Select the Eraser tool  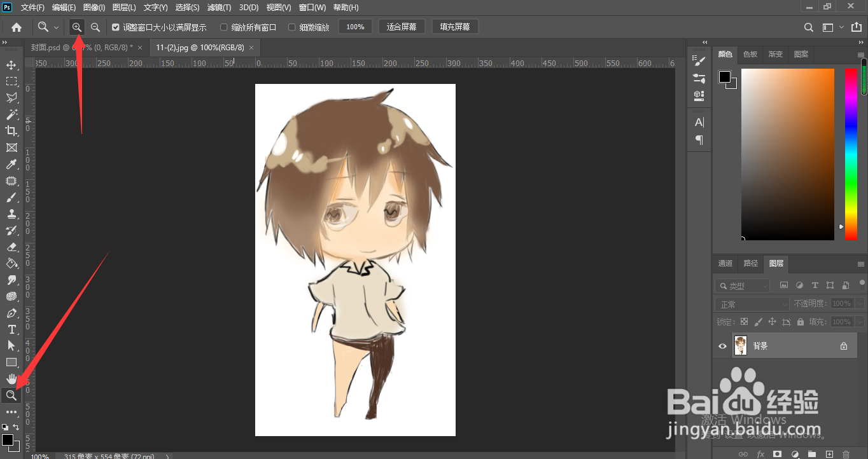tap(11, 247)
